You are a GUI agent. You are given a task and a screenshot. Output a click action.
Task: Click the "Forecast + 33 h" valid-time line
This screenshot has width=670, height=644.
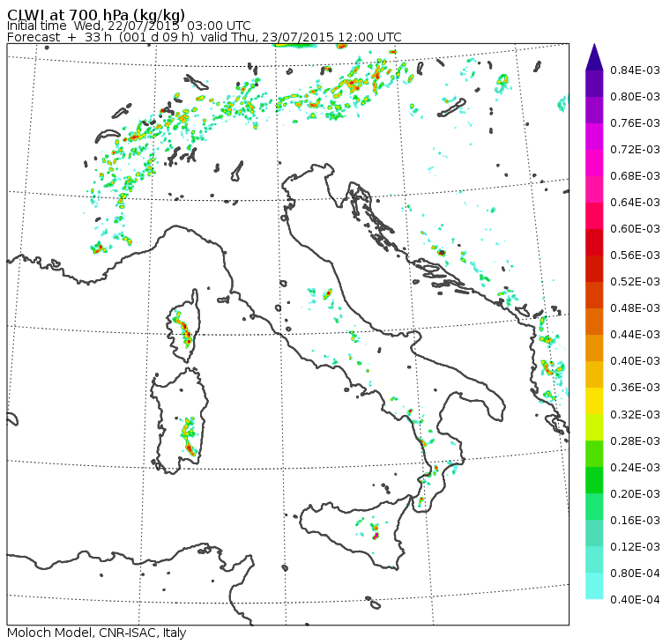click(x=205, y=37)
